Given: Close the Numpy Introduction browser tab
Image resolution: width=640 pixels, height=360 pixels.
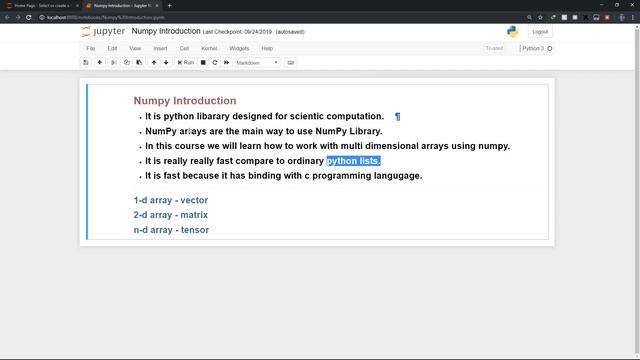Looking at the screenshot, I should click(157, 6).
